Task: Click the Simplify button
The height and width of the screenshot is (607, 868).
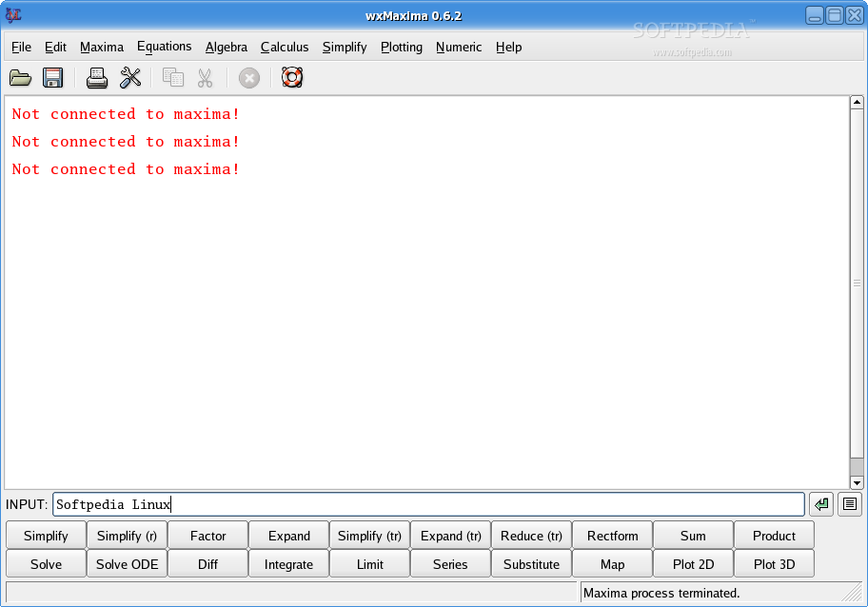Action: [x=46, y=536]
